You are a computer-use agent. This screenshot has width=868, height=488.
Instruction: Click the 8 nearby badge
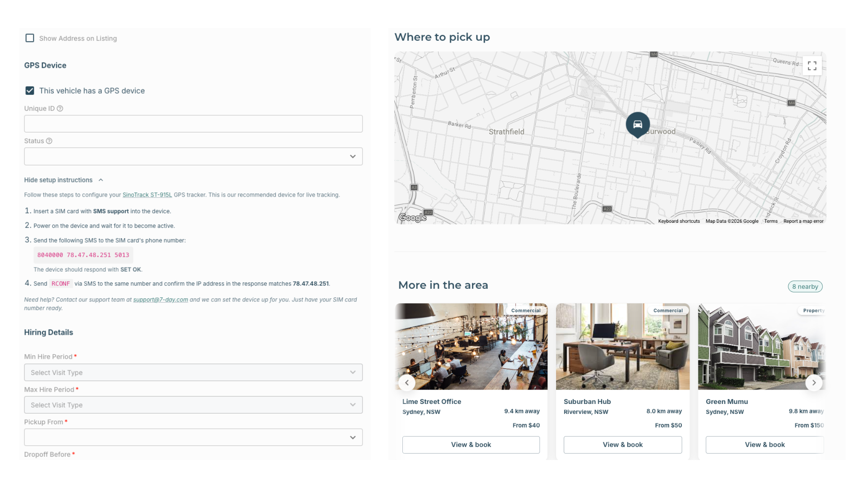pos(805,286)
